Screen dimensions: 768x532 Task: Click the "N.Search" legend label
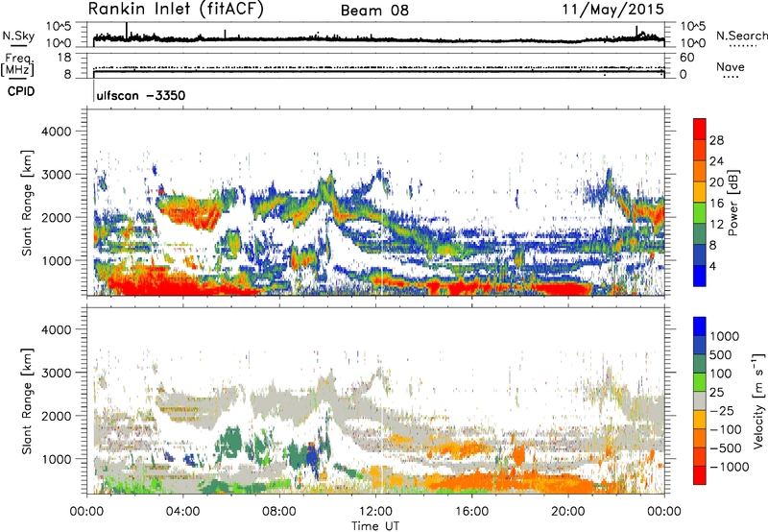(741, 36)
